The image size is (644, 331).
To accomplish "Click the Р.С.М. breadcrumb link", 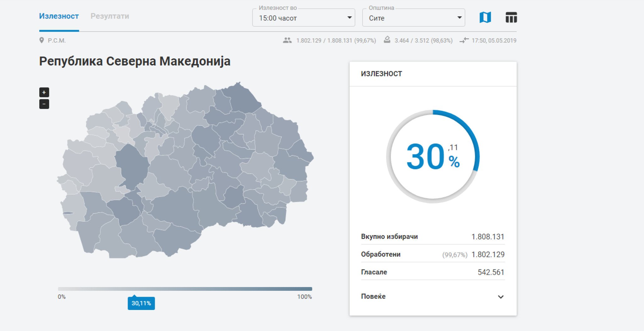I will click(x=57, y=41).
